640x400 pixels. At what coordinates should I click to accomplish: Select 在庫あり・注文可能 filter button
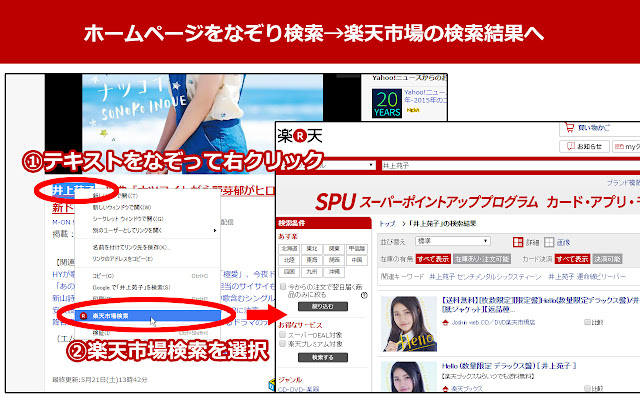(x=482, y=259)
